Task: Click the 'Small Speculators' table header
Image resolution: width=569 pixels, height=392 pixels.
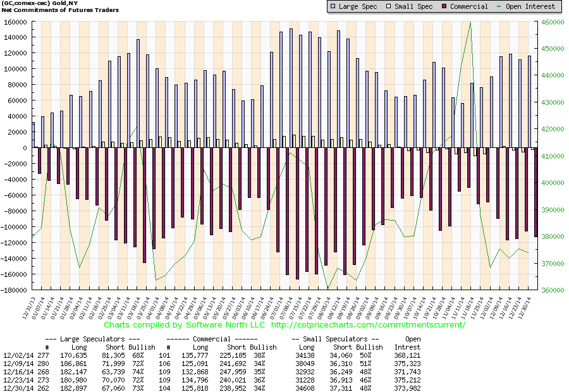Action: [335, 339]
